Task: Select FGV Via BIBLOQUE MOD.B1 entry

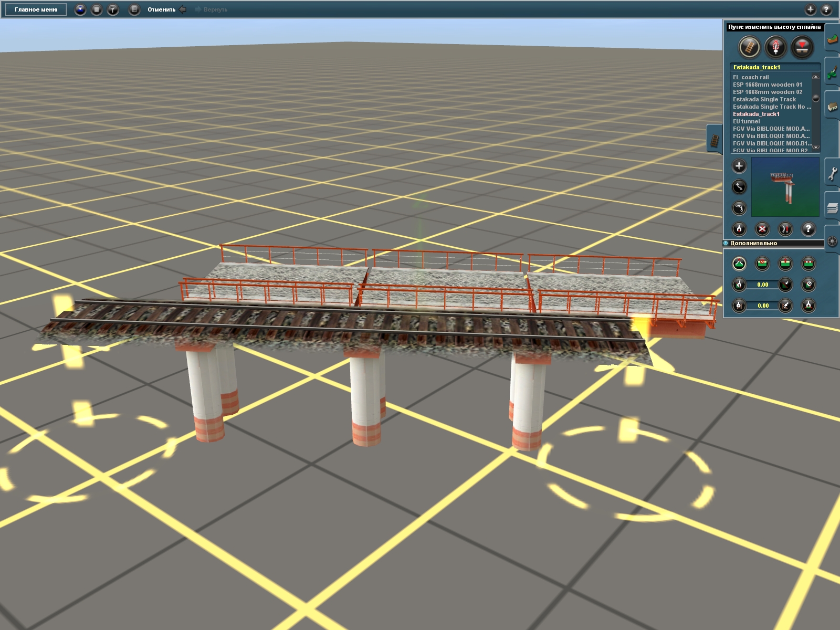Action: point(772,143)
